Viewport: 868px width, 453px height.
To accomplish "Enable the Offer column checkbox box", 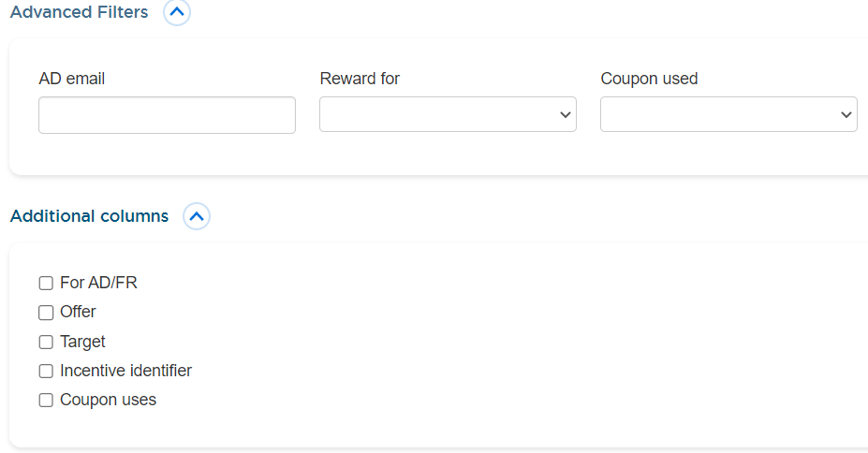I will click(46, 313).
